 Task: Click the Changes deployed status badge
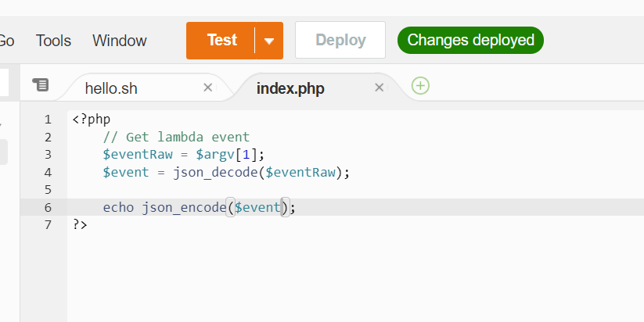click(470, 40)
